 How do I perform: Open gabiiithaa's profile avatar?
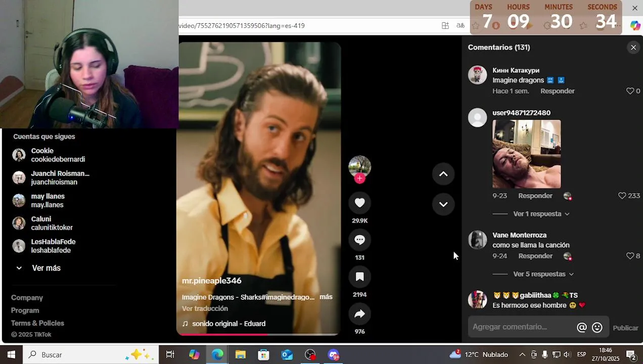click(x=477, y=300)
